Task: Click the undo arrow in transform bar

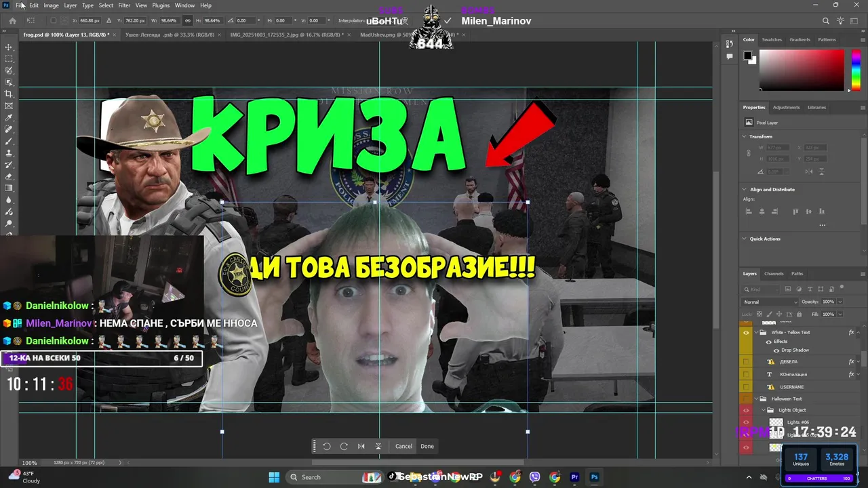Action: pyautogui.click(x=327, y=446)
